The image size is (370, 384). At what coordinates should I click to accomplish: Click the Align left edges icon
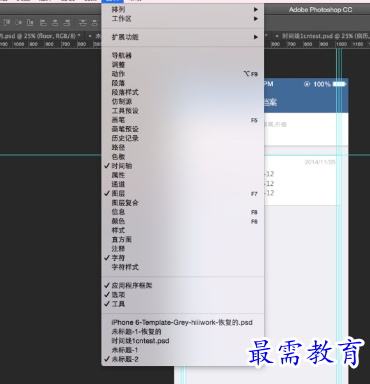[43, 23]
